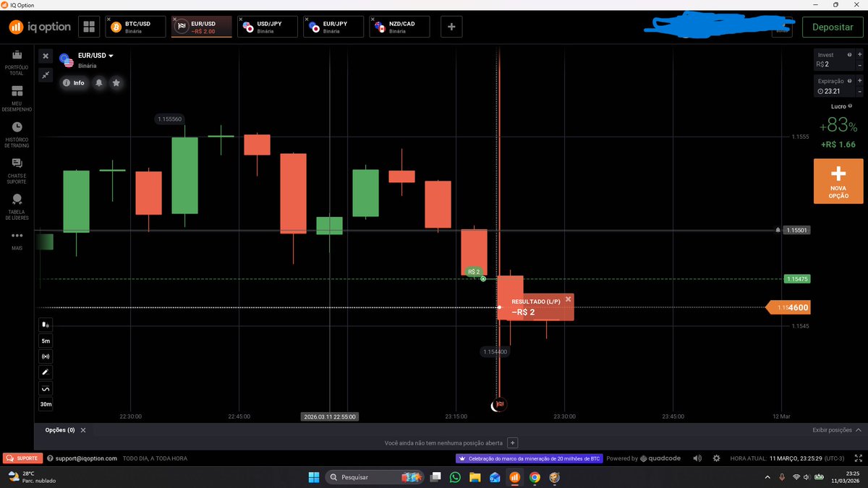Show hidden system tray icons chevron
This screenshot has width=868, height=488.
tap(767, 477)
